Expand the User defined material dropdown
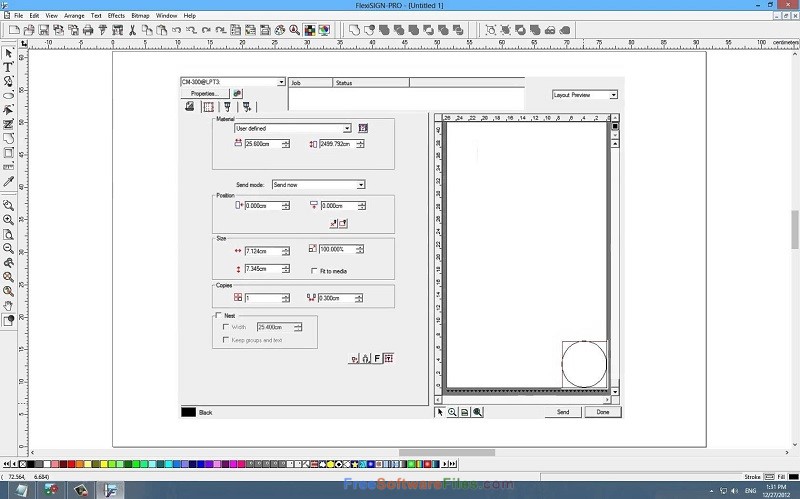 (347, 128)
